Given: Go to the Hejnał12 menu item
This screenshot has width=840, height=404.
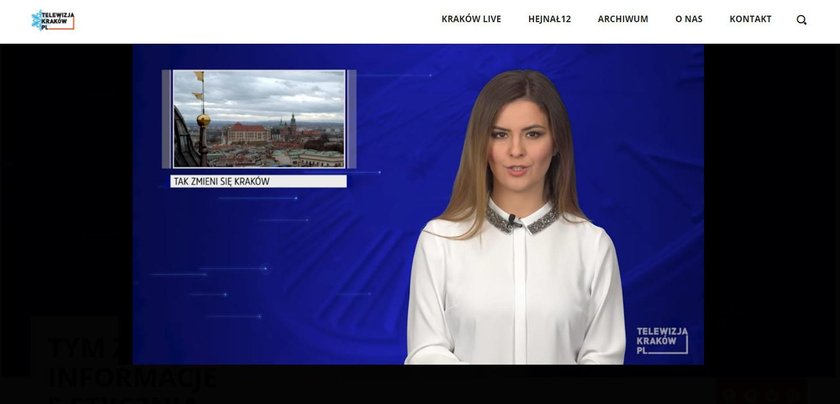Looking at the screenshot, I should [550, 19].
